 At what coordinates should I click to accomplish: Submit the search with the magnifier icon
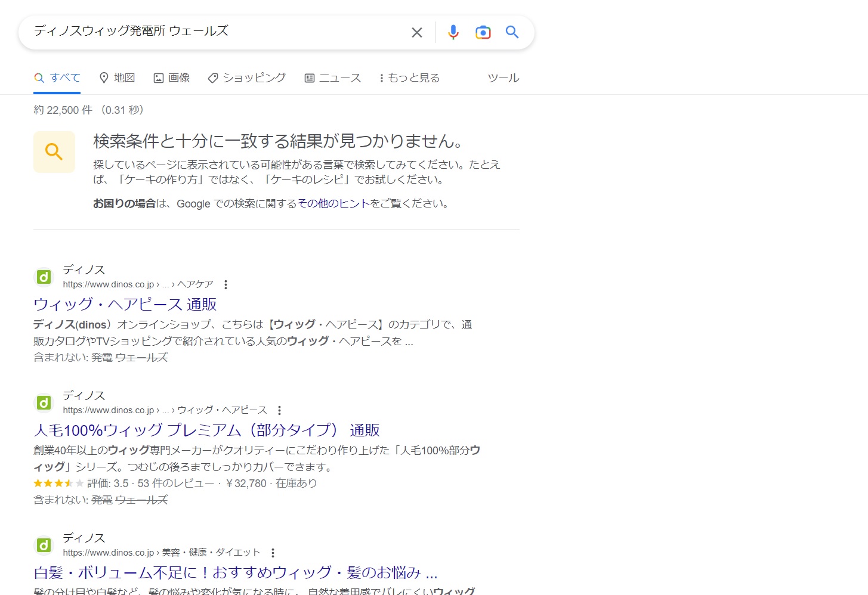coord(512,32)
